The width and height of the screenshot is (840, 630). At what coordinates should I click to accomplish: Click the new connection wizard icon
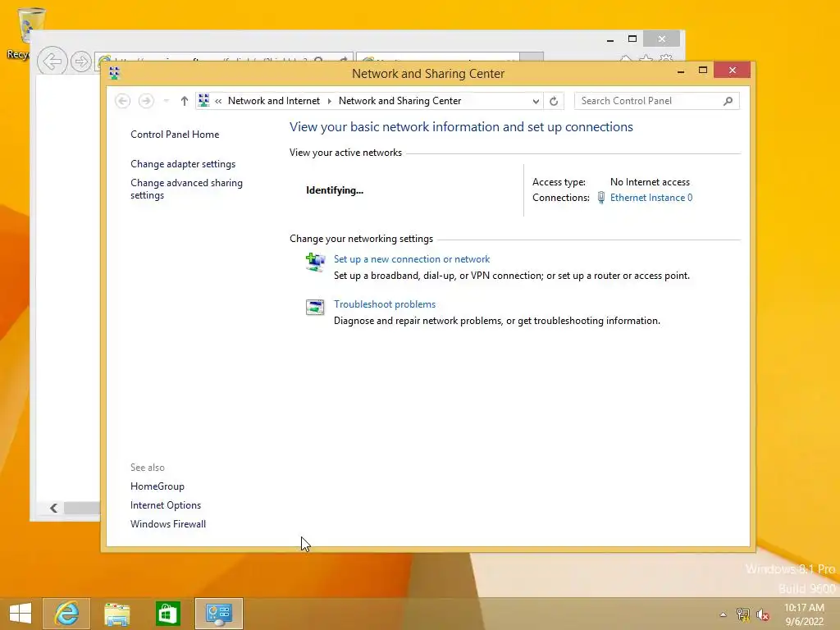[315, 262]
